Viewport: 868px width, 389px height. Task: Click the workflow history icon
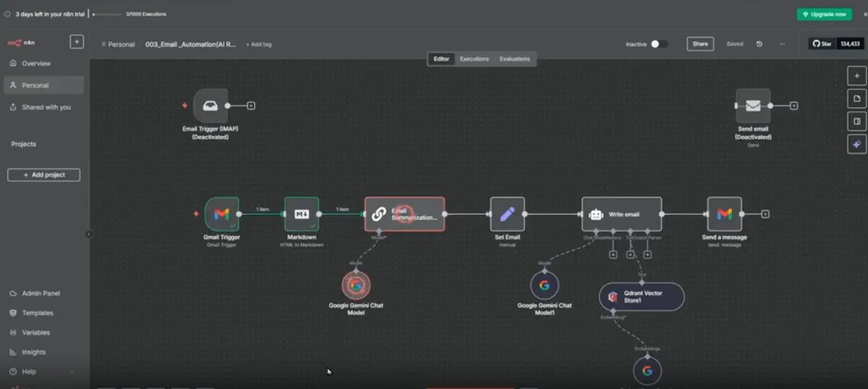tap(759, 44)
